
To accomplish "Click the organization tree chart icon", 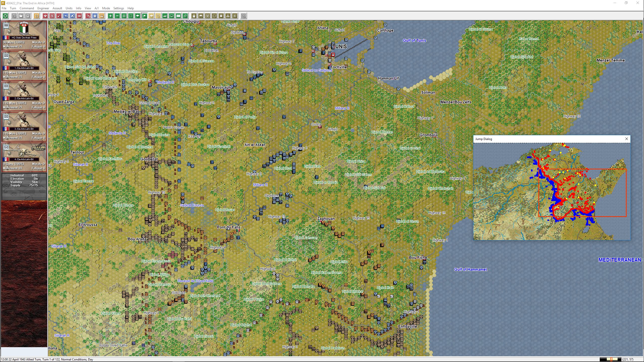I will (x=228, y=16).
